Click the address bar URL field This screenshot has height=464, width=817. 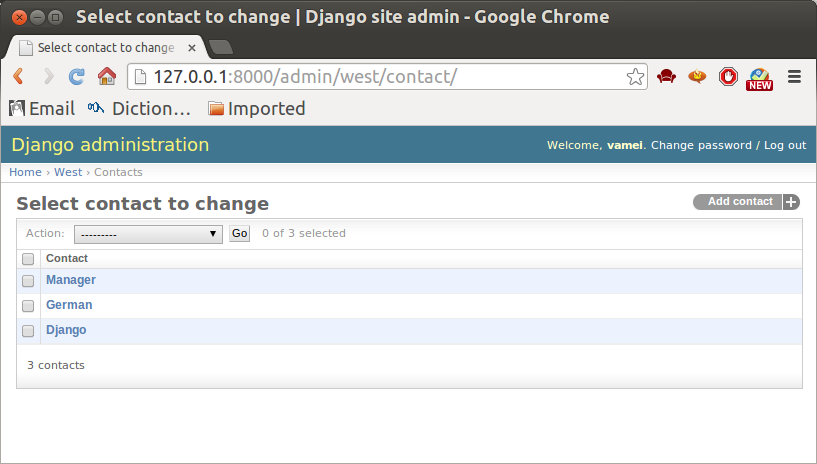coord(387,77)
